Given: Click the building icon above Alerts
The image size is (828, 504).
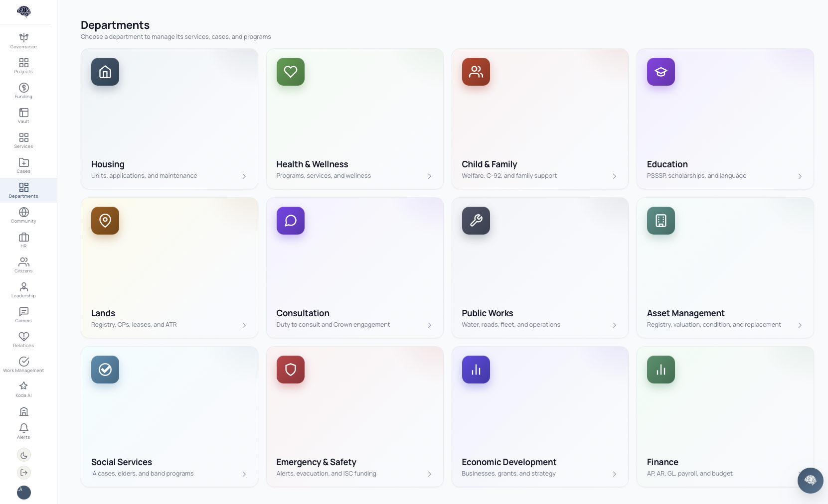Looking at the screenshot, I should [x=23, y=411].
